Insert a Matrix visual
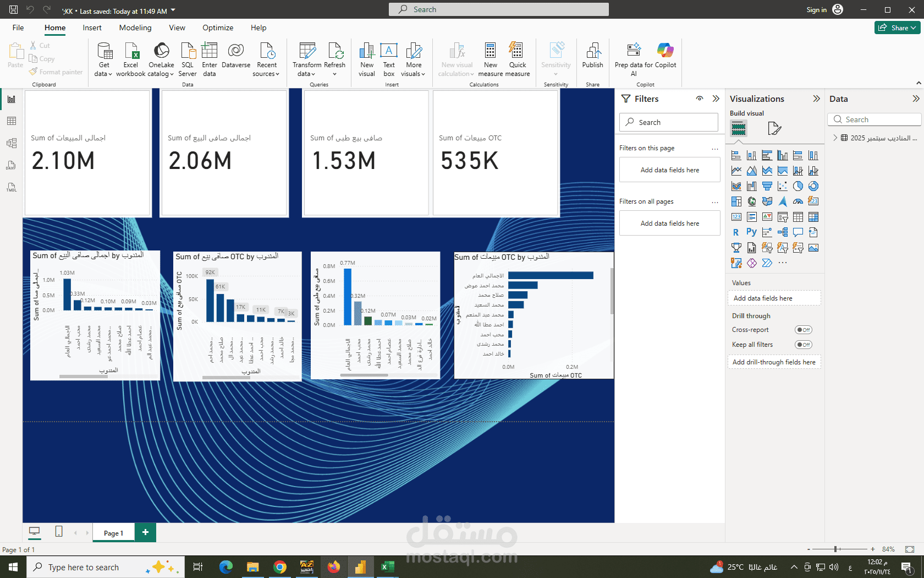 813,217
